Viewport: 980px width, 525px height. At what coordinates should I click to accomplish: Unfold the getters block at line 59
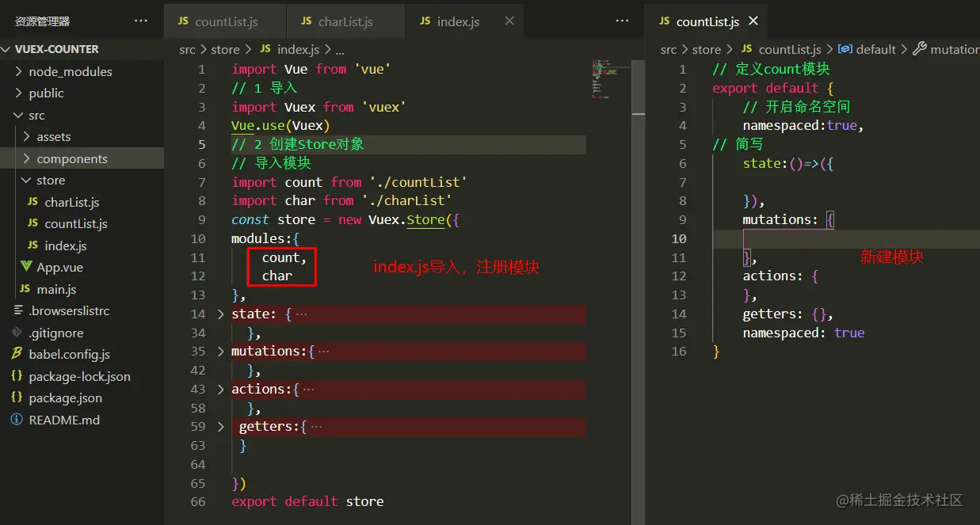(221, 427)
